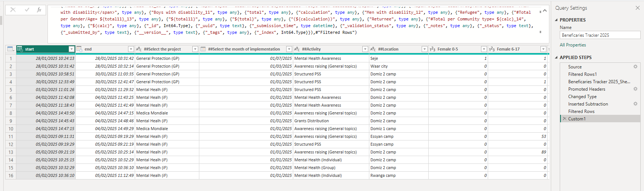Click data type icon of ##Activity column
Viewport: 644px width, 191px height.
[297, 49]
